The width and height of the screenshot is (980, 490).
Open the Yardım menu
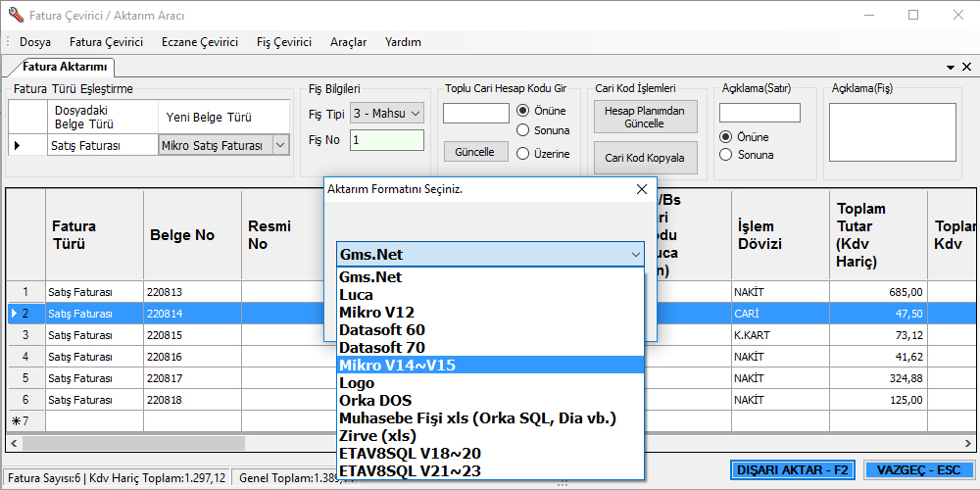[403, 42]
